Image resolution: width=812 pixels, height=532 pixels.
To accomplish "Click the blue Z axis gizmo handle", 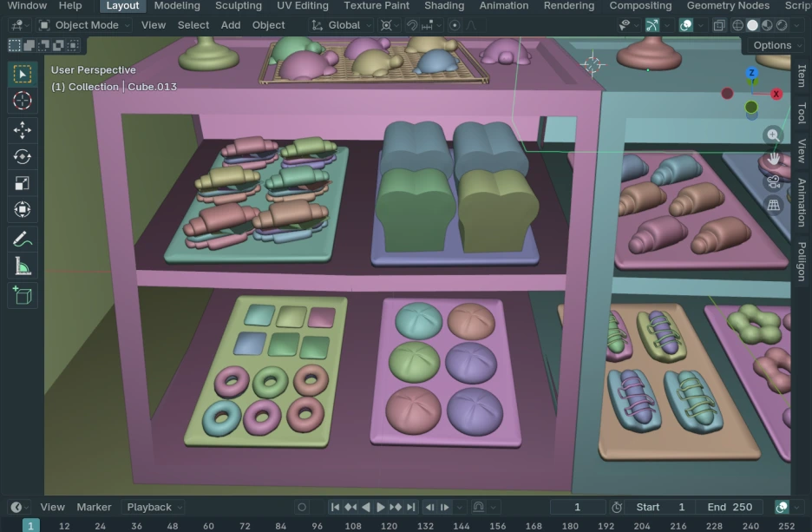I will [751, 73].
